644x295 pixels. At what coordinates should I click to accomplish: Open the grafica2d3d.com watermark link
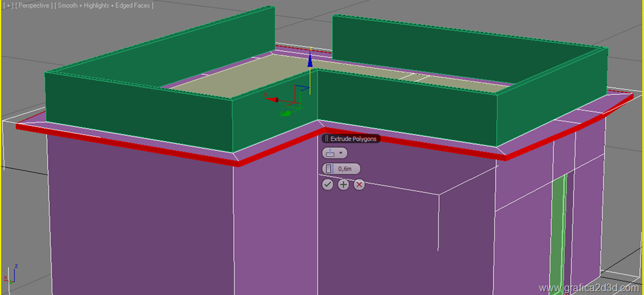[591, 288]
